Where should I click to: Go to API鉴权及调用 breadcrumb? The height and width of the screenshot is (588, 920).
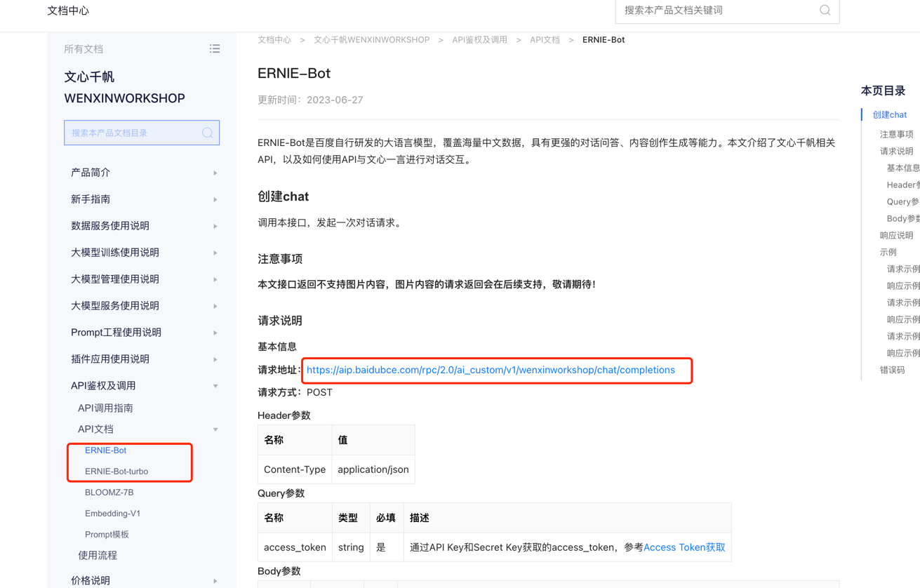click(479, 40)
